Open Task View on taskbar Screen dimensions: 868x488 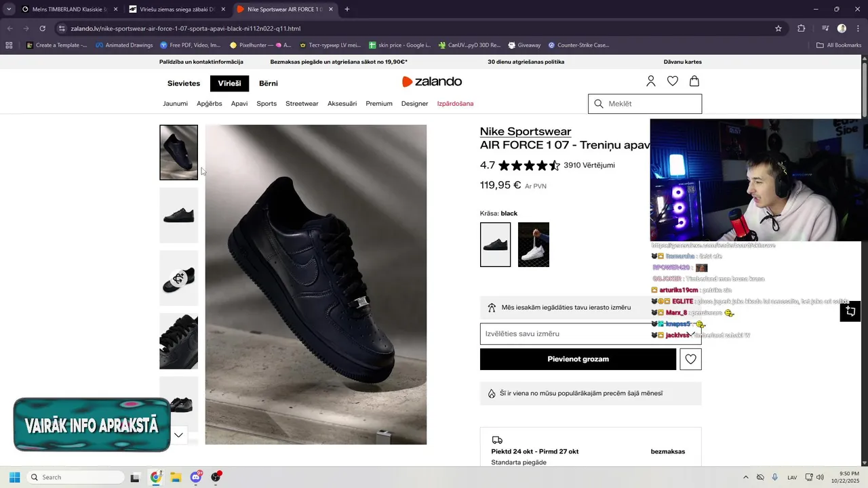click(135, 477)
